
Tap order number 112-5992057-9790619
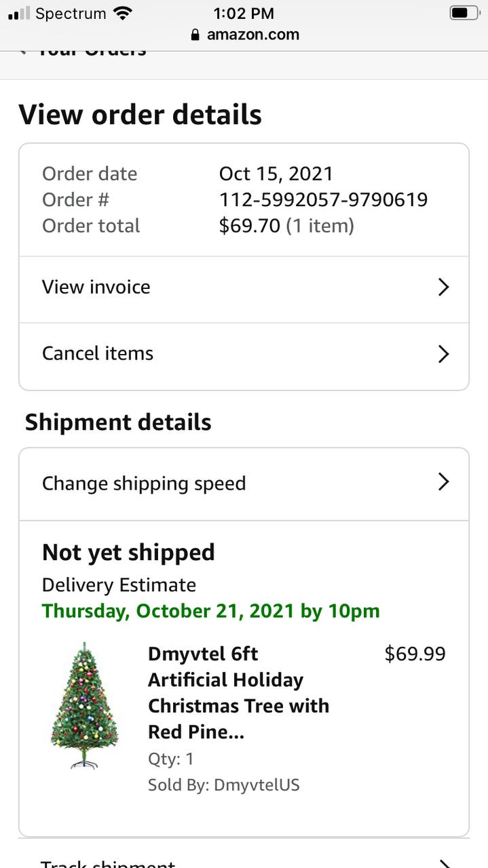323,199
